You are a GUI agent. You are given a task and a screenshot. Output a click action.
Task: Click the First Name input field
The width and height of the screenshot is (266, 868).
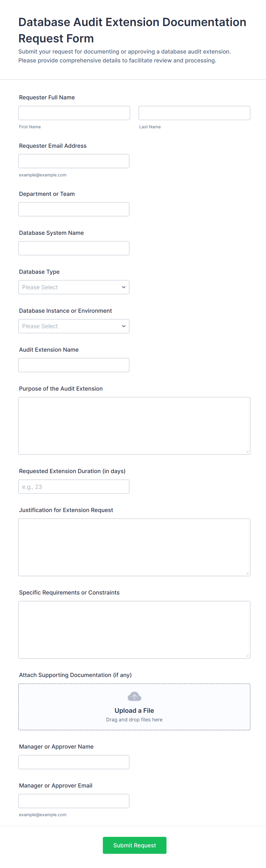(74, 113)
